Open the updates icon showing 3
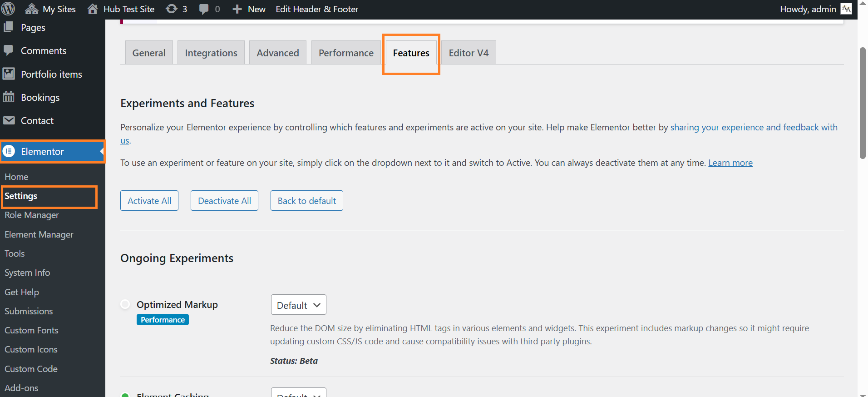868x397 pixels. 171,9
